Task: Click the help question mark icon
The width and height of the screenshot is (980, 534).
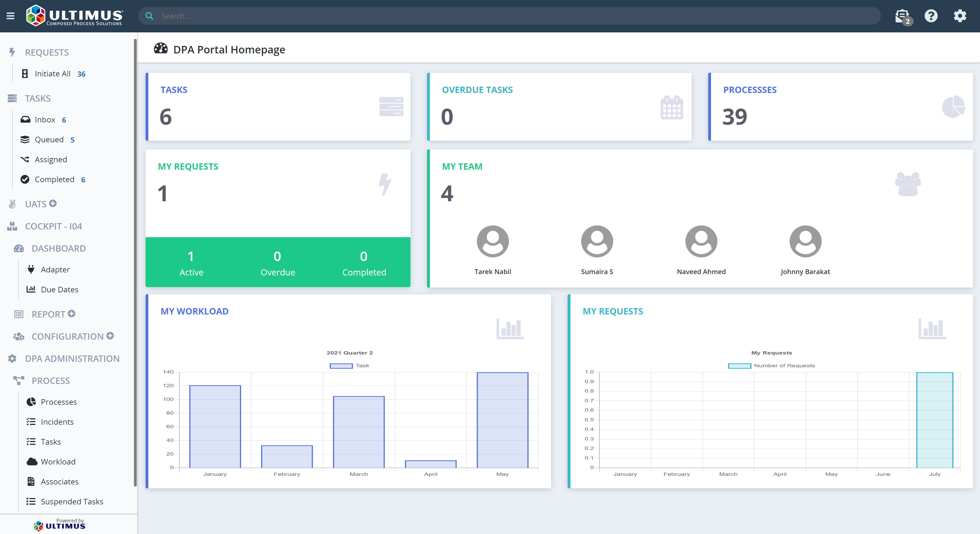Action: tap(931, 16)
